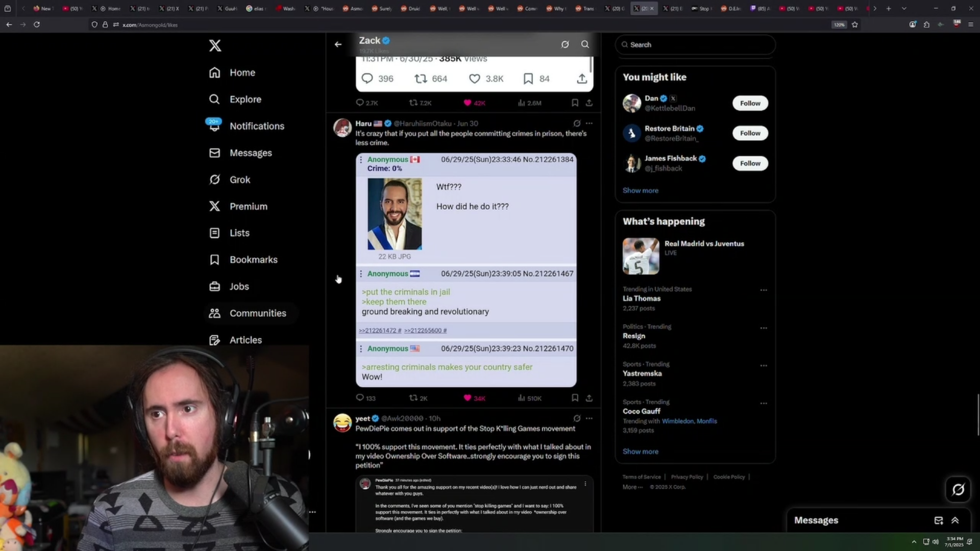Open the Resign trending topic
The image size is (980, 551).
tap(633, 336)
